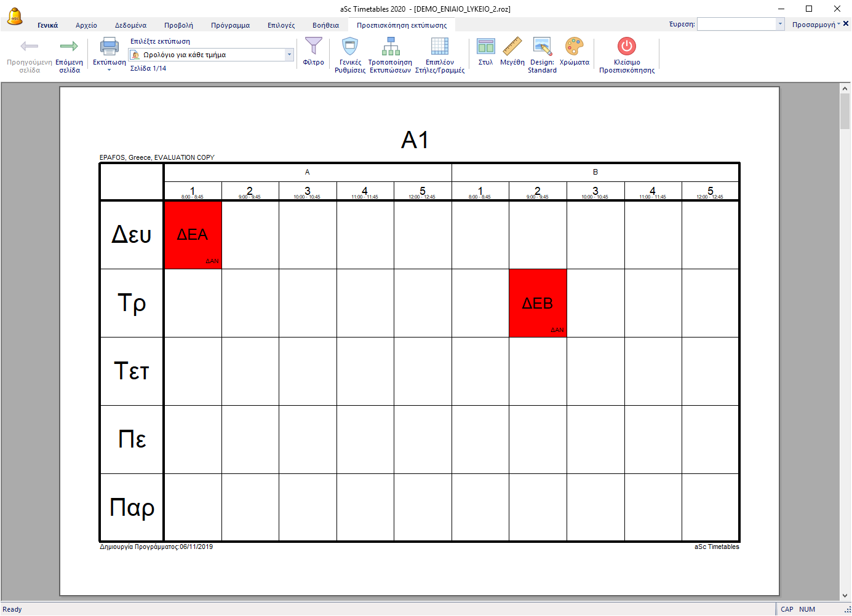The height and width of the screenshot is (616, 852).
Task: Open Μεγέθη ruler sizes tool
Action: click(512, 47)
